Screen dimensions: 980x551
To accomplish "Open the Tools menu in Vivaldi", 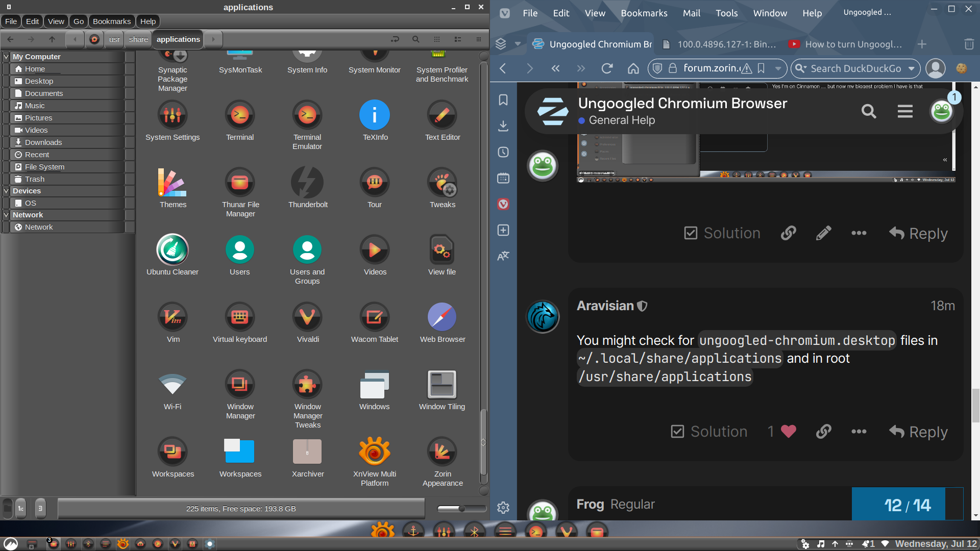I will pyautogui.click(x=726, y=13).
